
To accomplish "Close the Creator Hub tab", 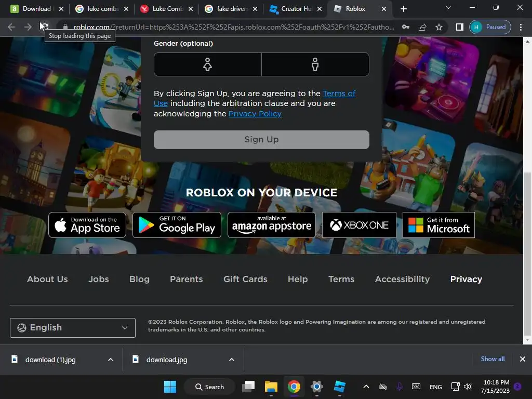I will 320,9.
